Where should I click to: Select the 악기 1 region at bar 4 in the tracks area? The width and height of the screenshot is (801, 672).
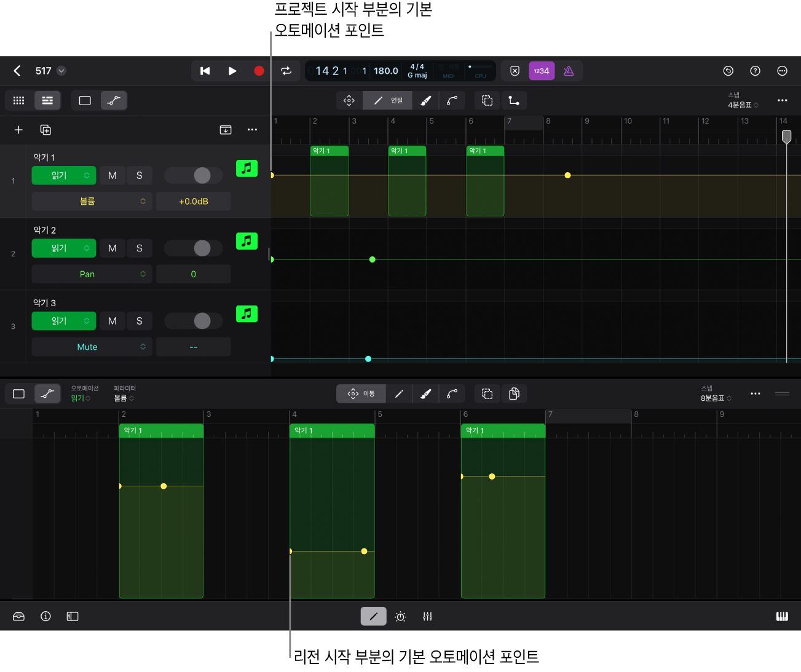[407, 181]
